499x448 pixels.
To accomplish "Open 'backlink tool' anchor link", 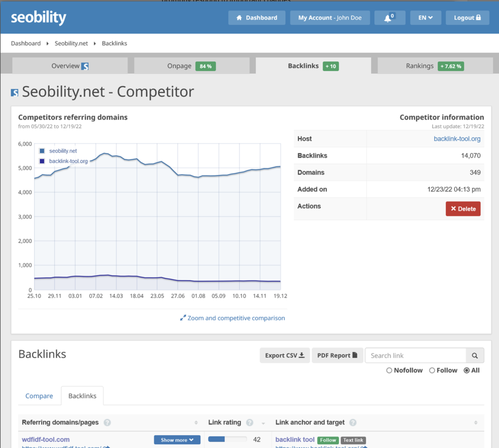I will [295, 439].
